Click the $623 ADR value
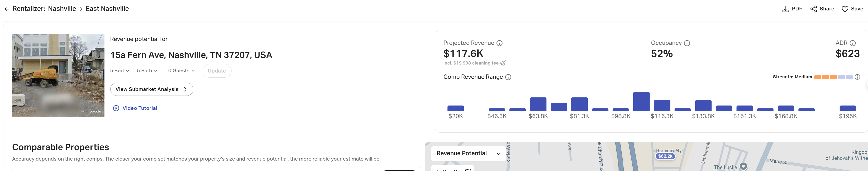868x171 pixels. point(847,54)
